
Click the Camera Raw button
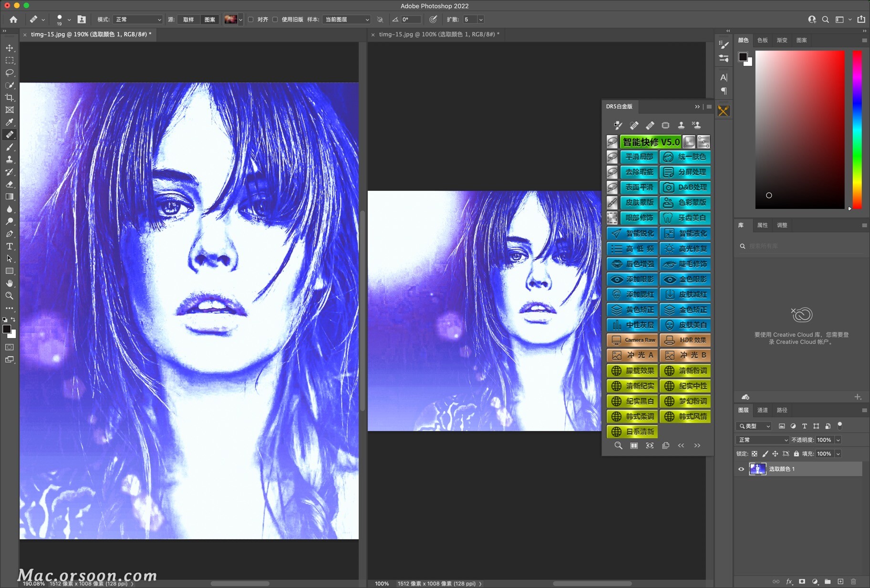click(x=633, y=340)
